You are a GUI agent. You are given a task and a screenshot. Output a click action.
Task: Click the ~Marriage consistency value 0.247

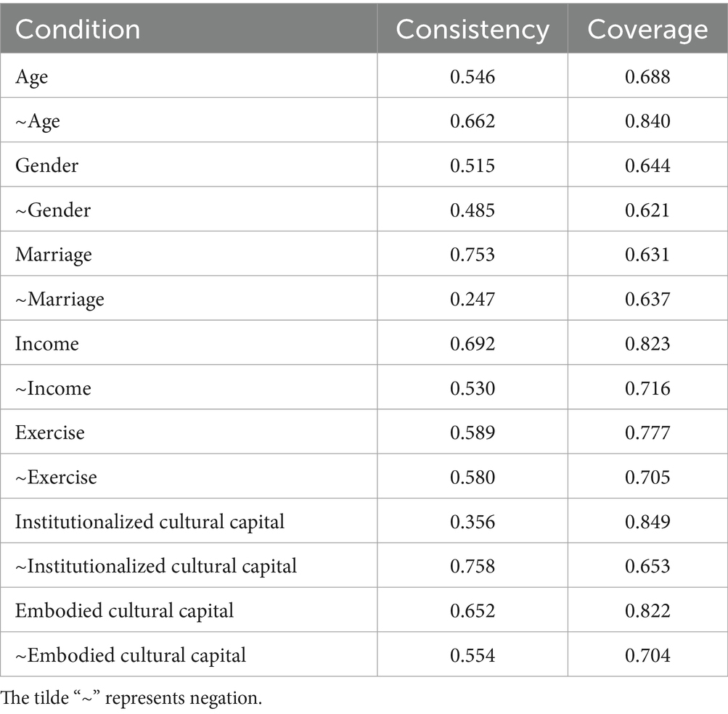[x=473, y=299]
